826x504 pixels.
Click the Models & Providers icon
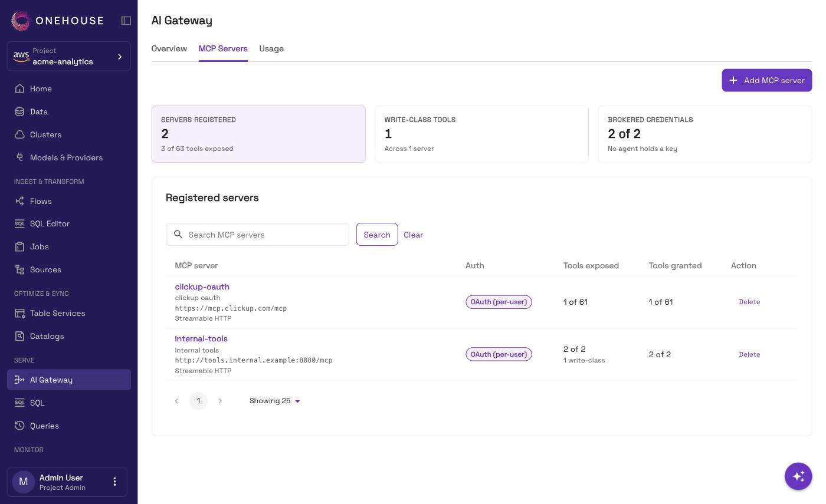click(x=19, y=157)
